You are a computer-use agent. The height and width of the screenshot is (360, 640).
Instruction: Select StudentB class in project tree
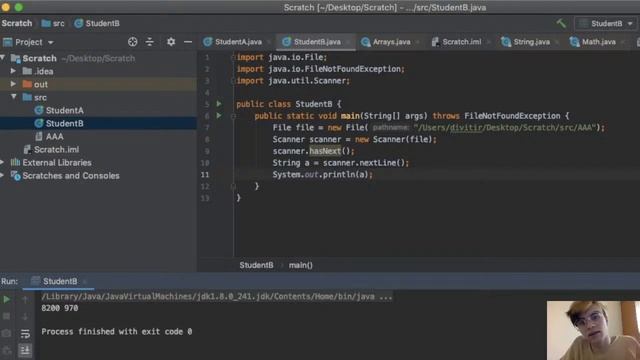coord(64,123)
